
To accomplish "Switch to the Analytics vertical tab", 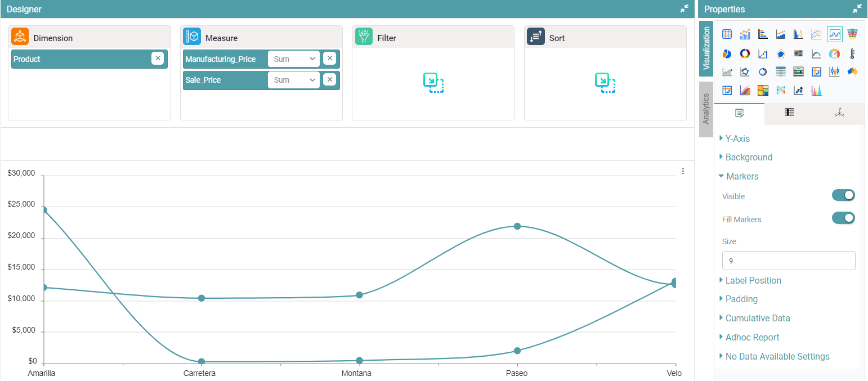I will click(706, 109).
